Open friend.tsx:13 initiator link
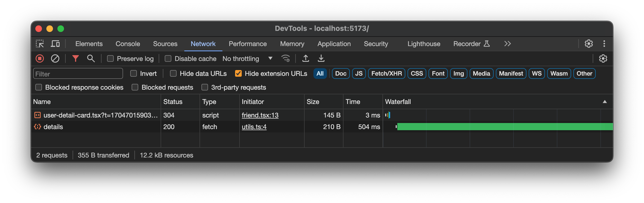 coord(260,115)
